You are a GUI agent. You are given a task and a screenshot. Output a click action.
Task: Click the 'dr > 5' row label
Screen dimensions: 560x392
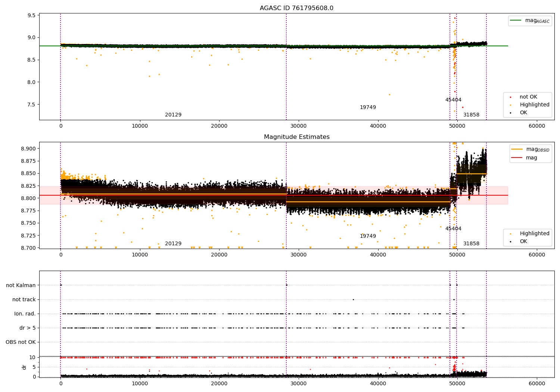click(x=28, y=328)
